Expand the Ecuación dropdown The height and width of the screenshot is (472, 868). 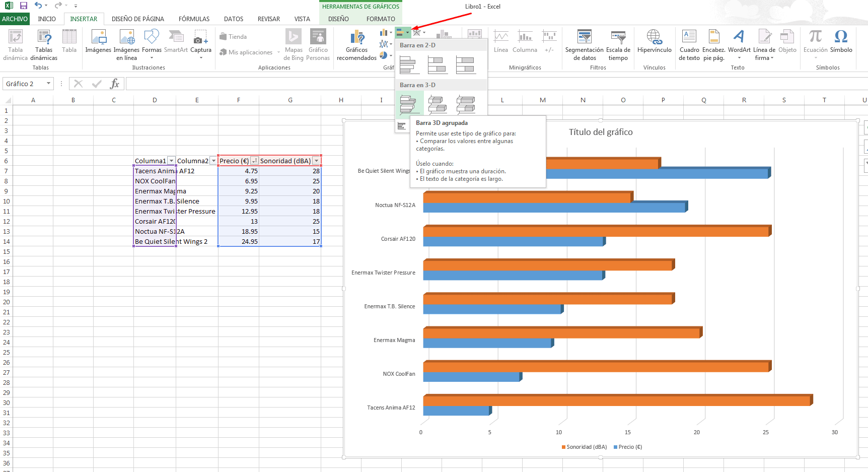pos(816,58)
